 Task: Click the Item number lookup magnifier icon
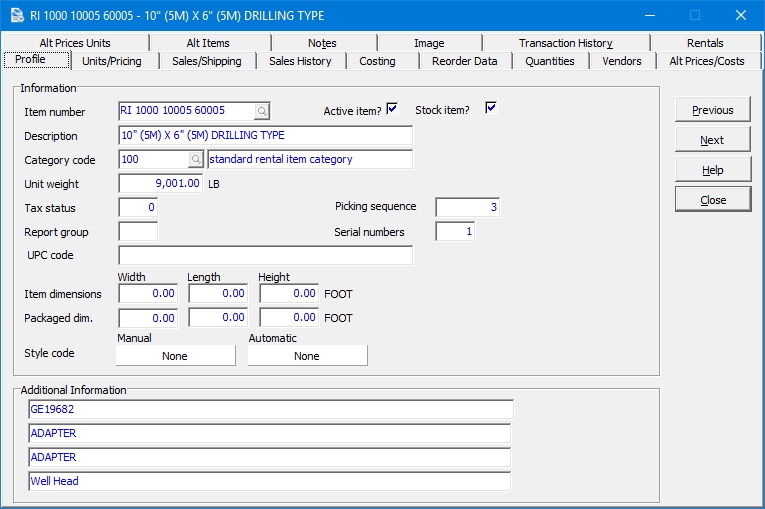click(262, 111)
